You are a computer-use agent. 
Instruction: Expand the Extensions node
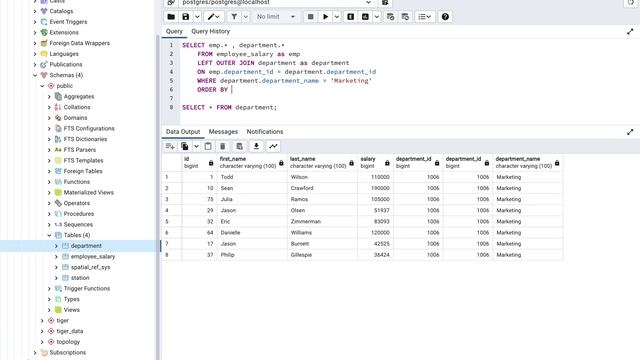tap(35, 32)
